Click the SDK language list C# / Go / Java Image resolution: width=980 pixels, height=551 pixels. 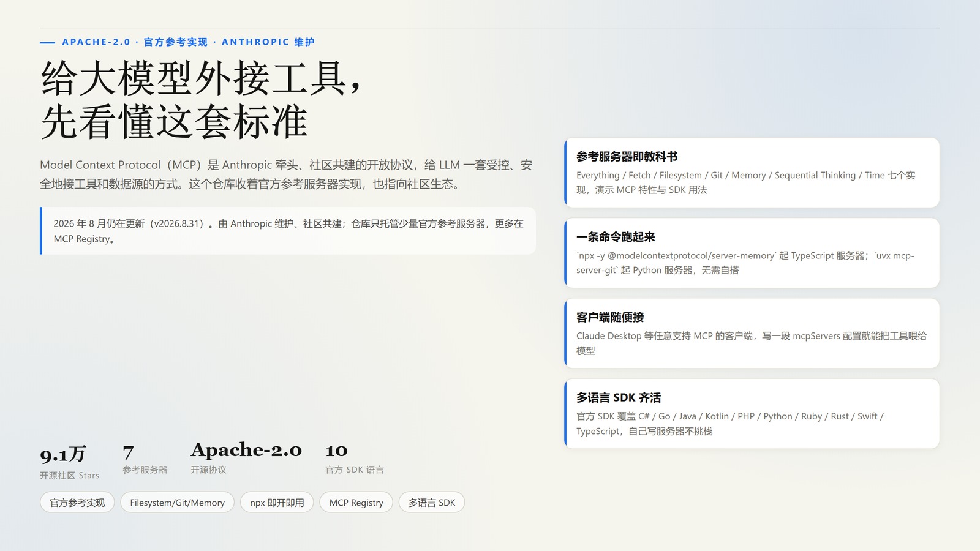[x=730, y=424]
